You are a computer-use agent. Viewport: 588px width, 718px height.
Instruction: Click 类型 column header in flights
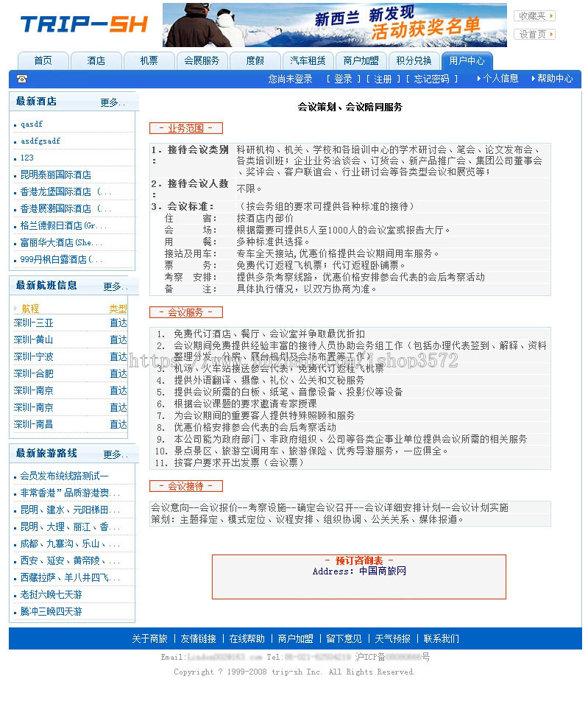pos(118,309)
